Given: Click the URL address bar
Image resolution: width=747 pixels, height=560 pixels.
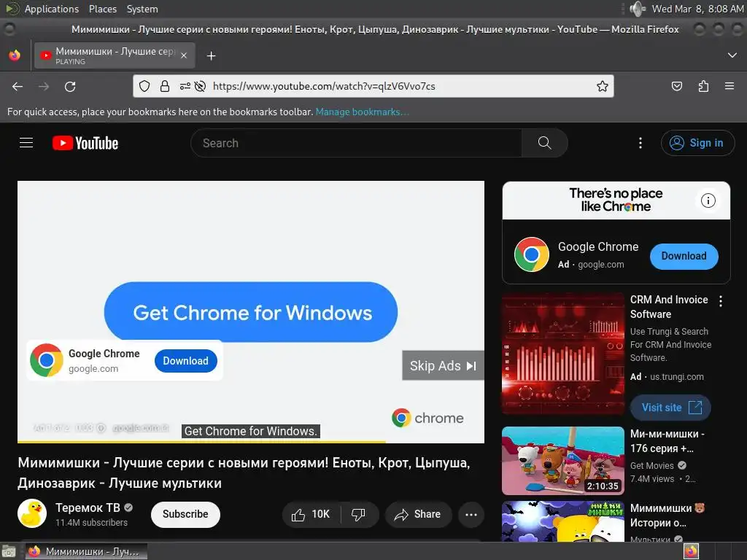Looking at the screenshot, I should (373, 86).
